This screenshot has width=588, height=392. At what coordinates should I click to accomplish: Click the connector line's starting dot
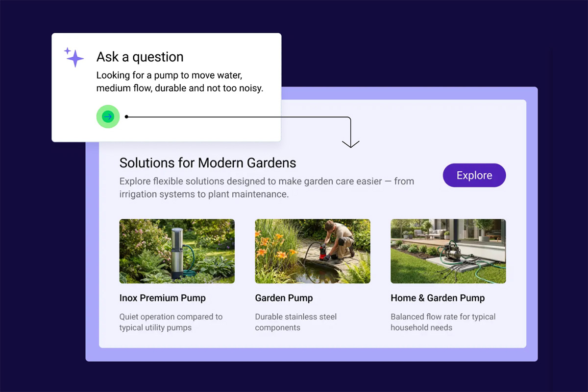[126, 116]
